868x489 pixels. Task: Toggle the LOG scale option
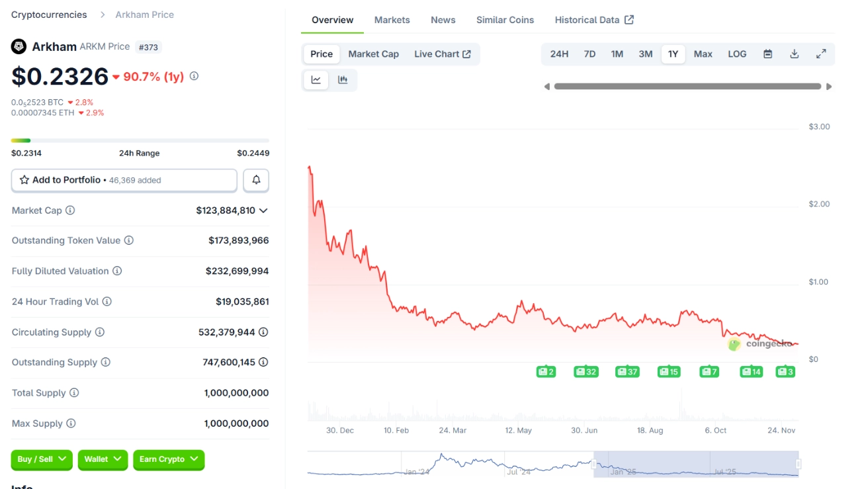click(x=737, y=54)
